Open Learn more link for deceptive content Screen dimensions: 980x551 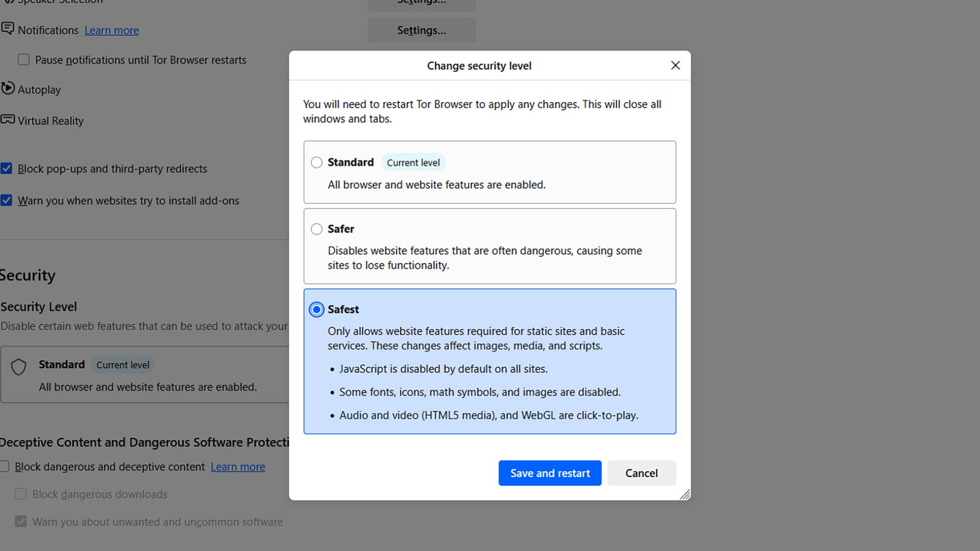tap(238, 467)
